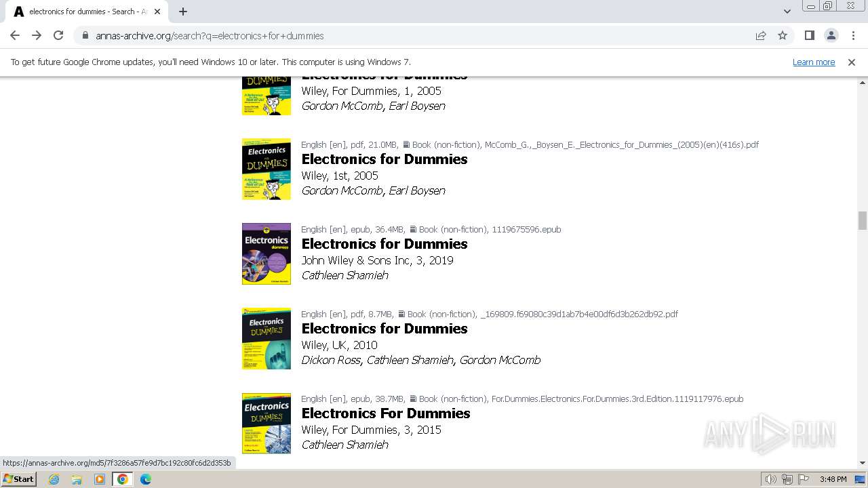Select the For.Dummies 3rd.Edition epub info line
This screenshot has height=488, width=868.
(x=522, y=399)
